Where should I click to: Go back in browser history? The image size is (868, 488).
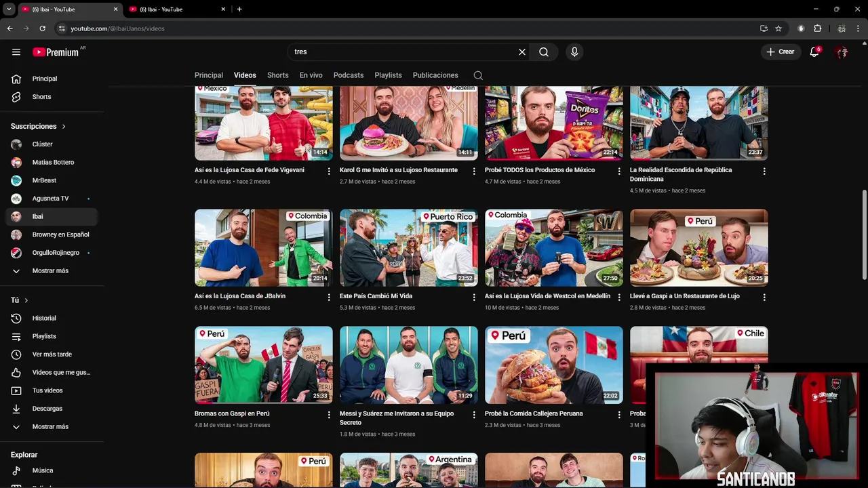pyautogui.click(x=9, y=28)
